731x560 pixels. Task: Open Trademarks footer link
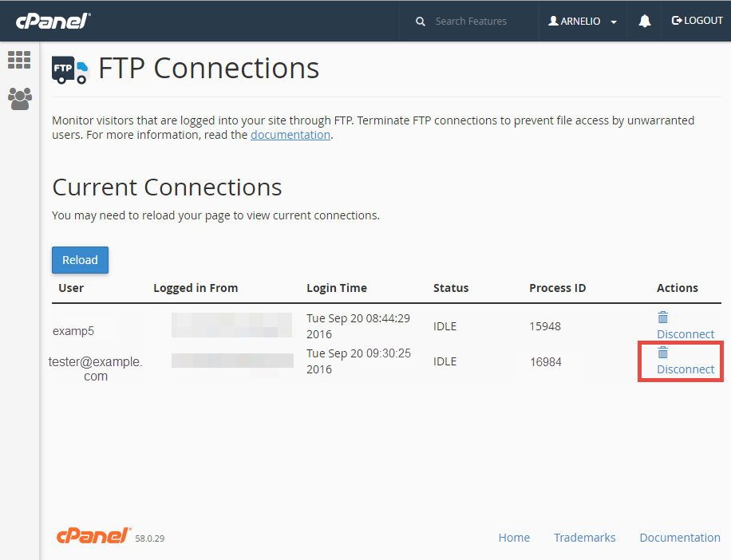click(584, 538)
